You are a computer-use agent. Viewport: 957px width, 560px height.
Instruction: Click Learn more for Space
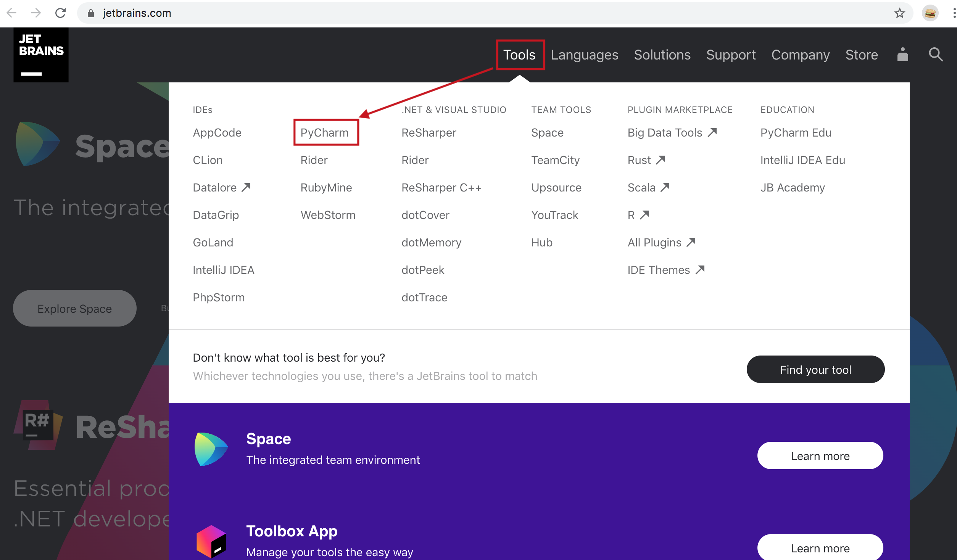820,456
